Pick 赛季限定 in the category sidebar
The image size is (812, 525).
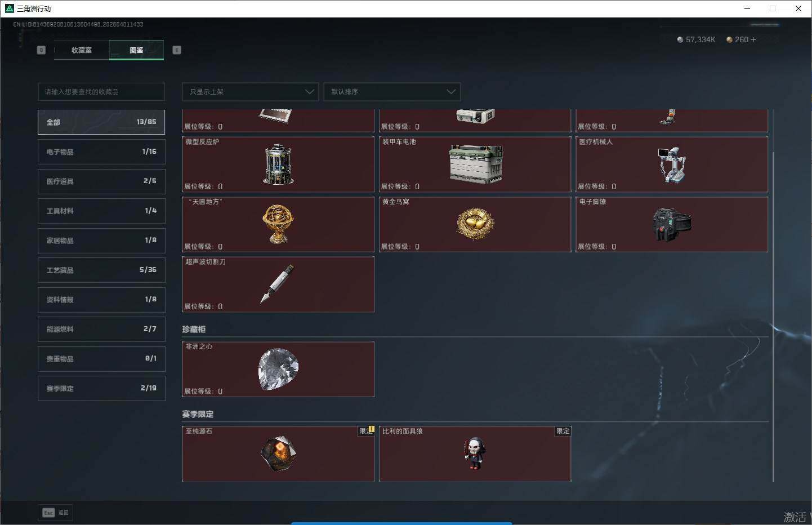coord(101,389)
